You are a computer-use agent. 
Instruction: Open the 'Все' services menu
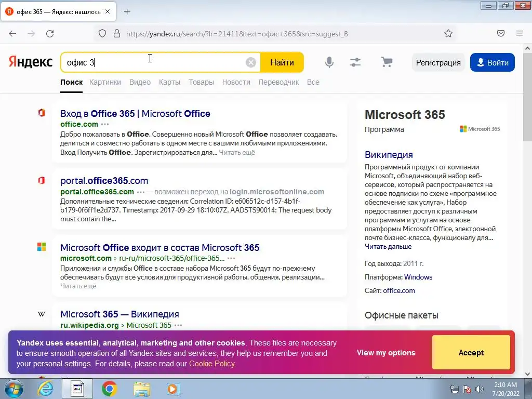[313, 82]
